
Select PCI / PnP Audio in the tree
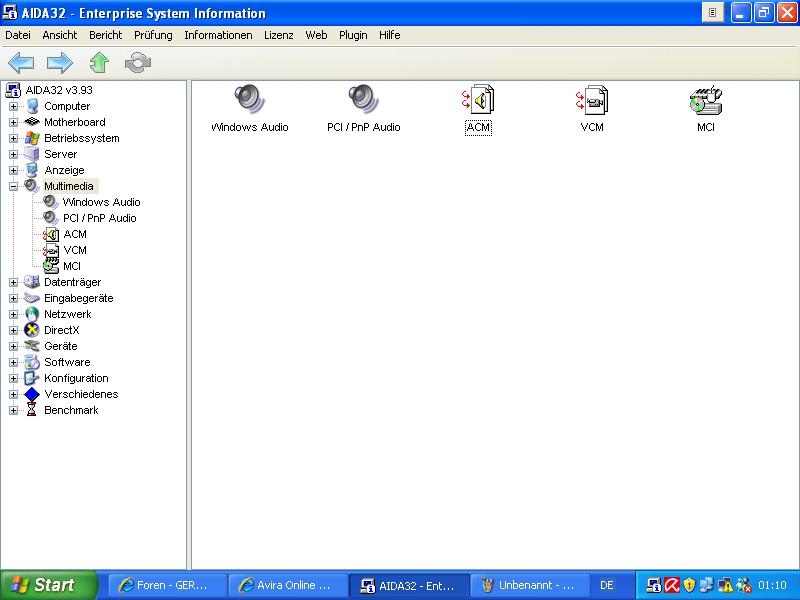(x=99, y=218)
